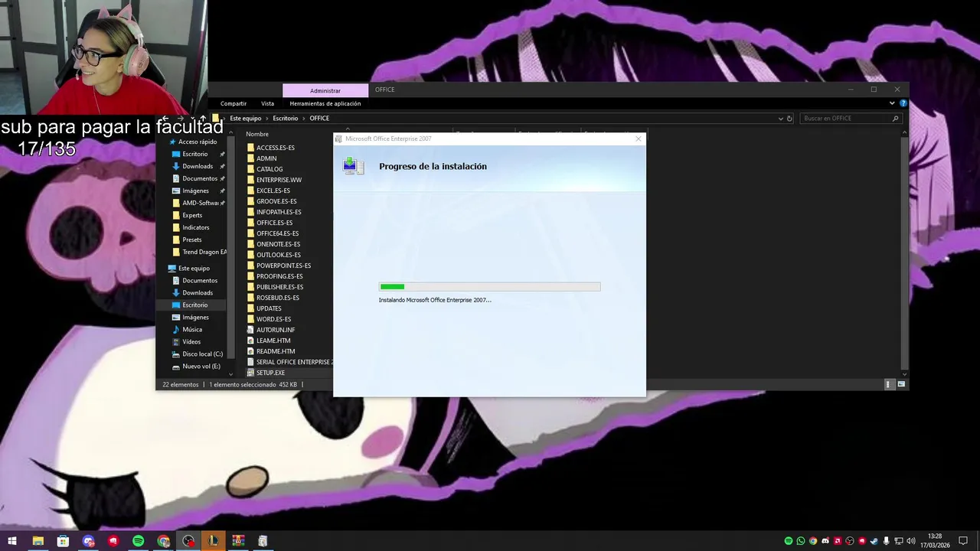Click the Steam system tray icon
This screenshot has width=980, height=551.
pyautogui.click(x=874, y=541)
